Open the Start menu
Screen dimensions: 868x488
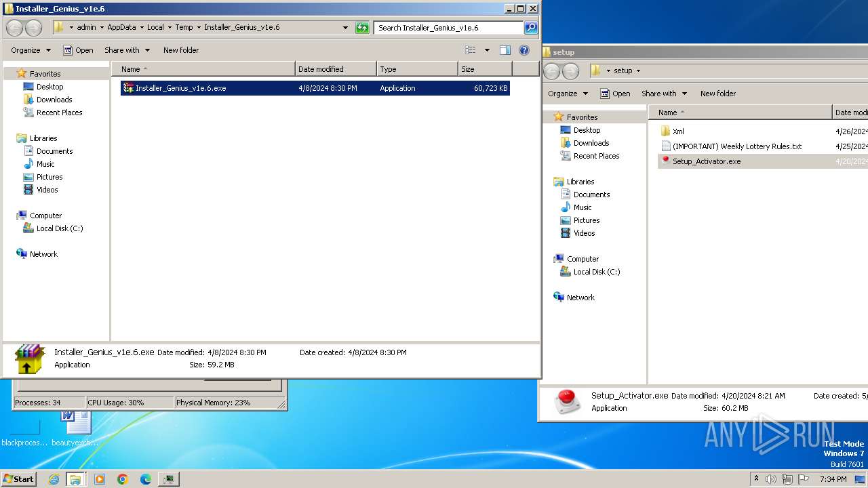pyautogui.click(x=19, y=479)
